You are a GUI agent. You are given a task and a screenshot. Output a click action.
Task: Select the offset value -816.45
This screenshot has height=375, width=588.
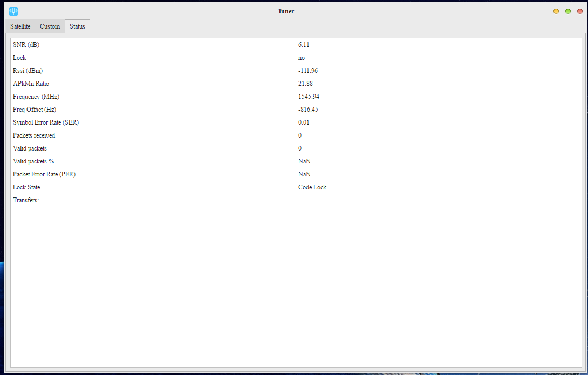click(308, 110)
